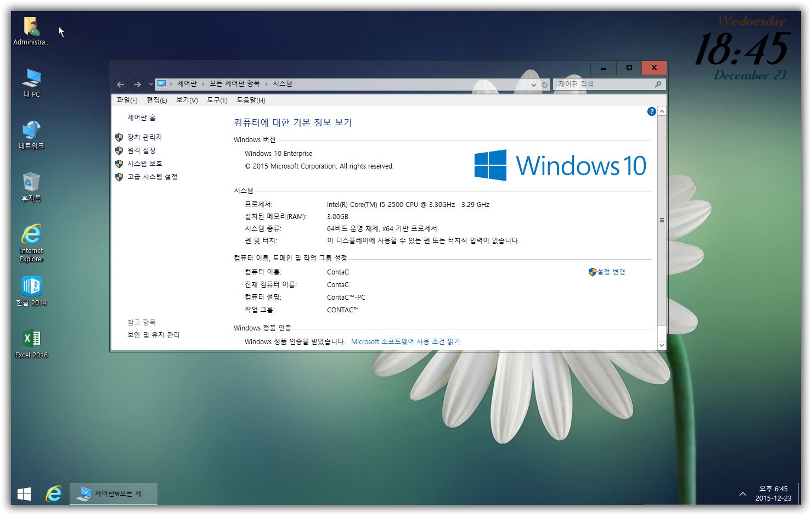The image size is (812, 516).
Task: Open the Administrator folder desktop icon
Action: click(31, 31)
